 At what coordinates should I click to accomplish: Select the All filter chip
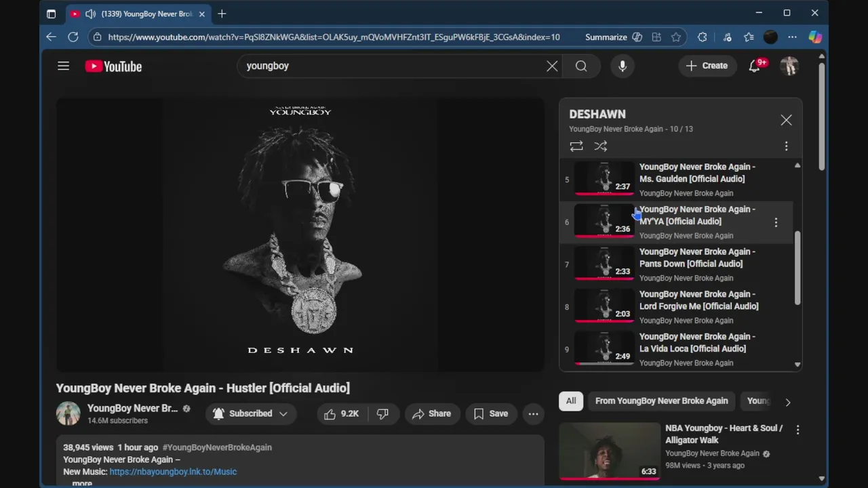pos(571,401)
